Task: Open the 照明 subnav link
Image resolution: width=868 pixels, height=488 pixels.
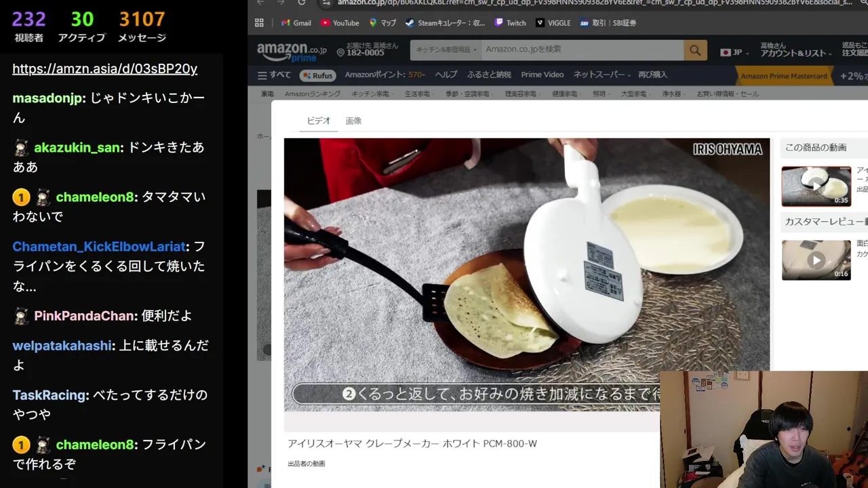Action: pyautogui.click(x=599, y=94)
